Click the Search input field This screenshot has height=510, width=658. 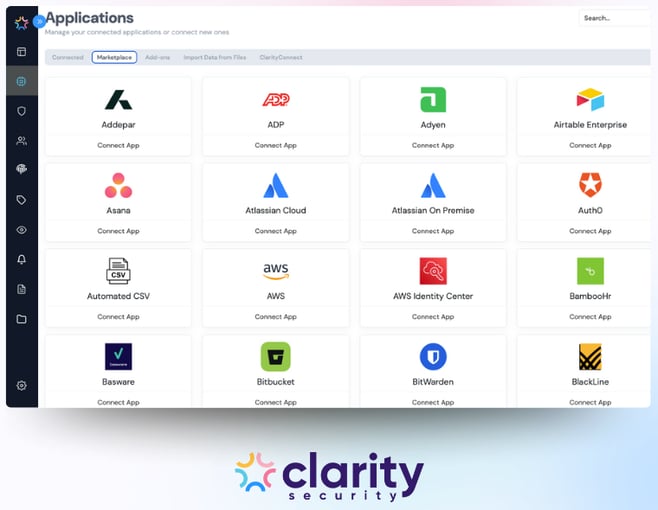(x=614, y=18)
